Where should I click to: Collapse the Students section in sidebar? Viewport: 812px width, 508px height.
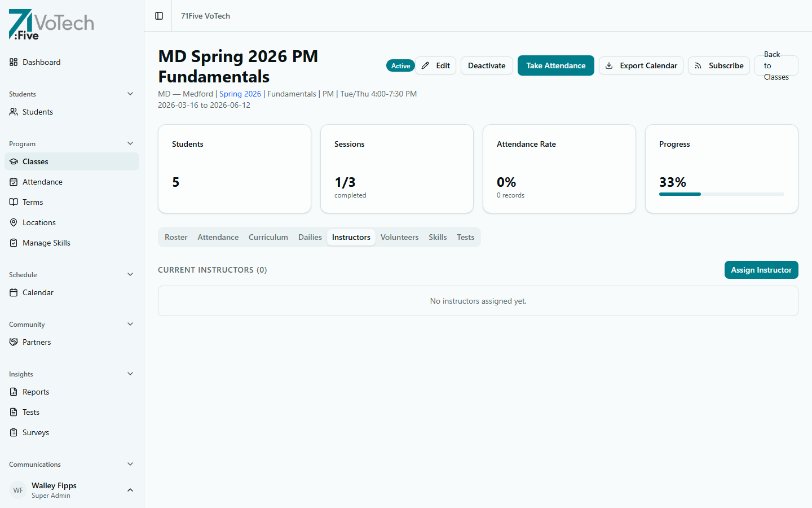[130, 94]
